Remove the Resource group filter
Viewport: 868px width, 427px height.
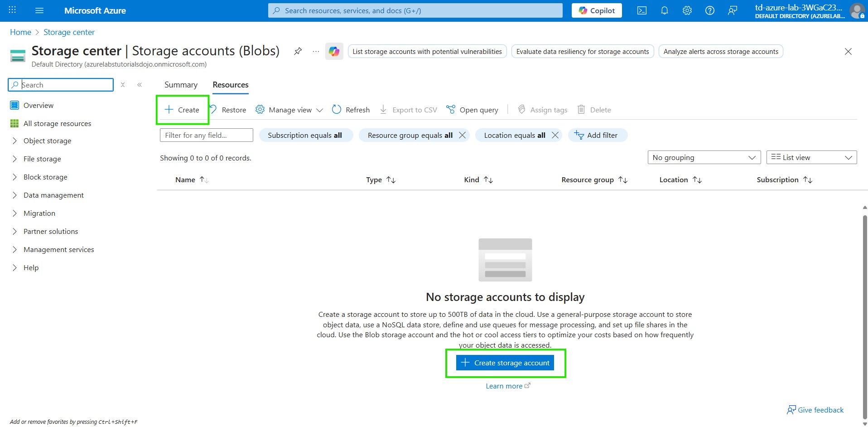click(462, 135)
